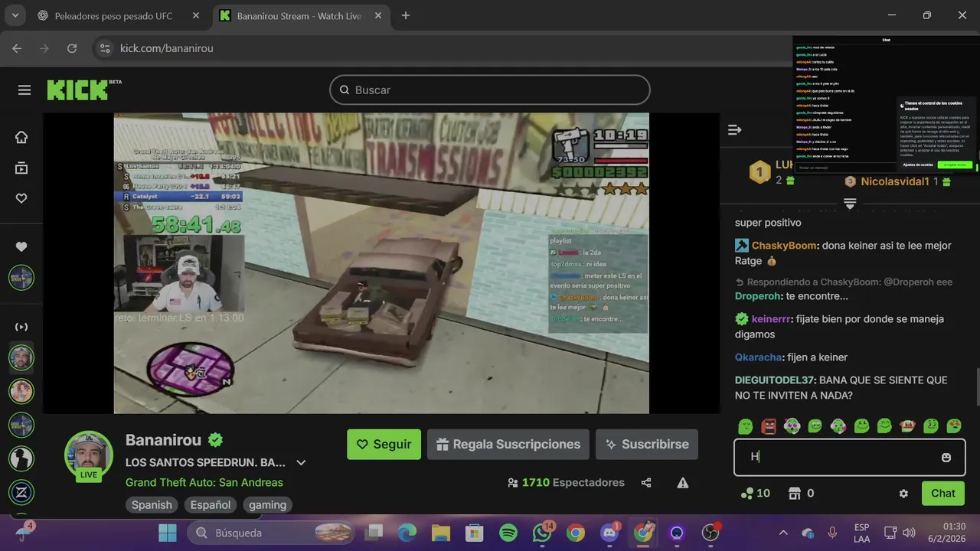Open the Z logo channel in sidebar
980x551 pixels.
click(21, 491)
